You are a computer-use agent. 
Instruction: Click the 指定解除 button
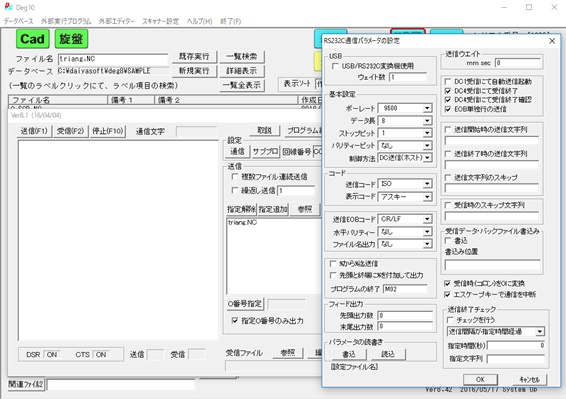241,209
